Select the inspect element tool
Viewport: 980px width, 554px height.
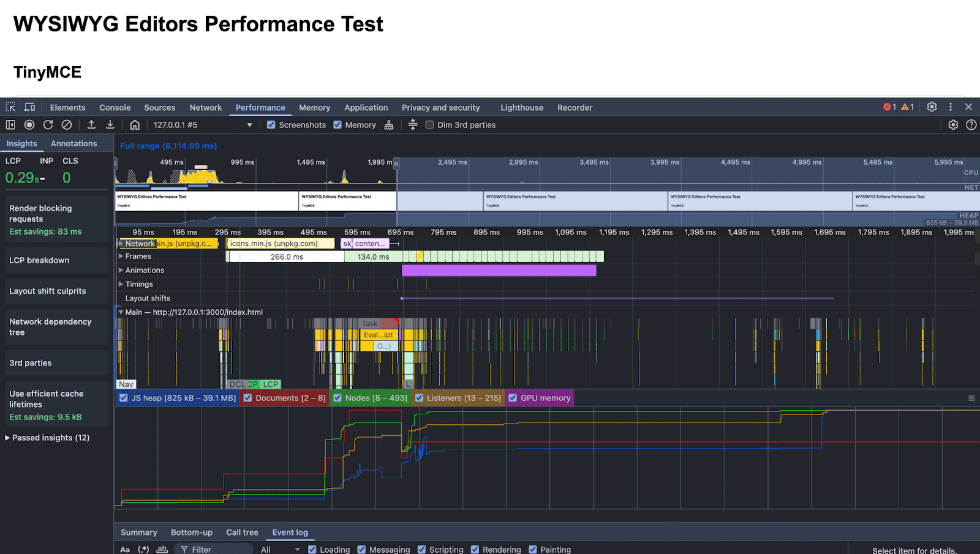pos(10,107)
